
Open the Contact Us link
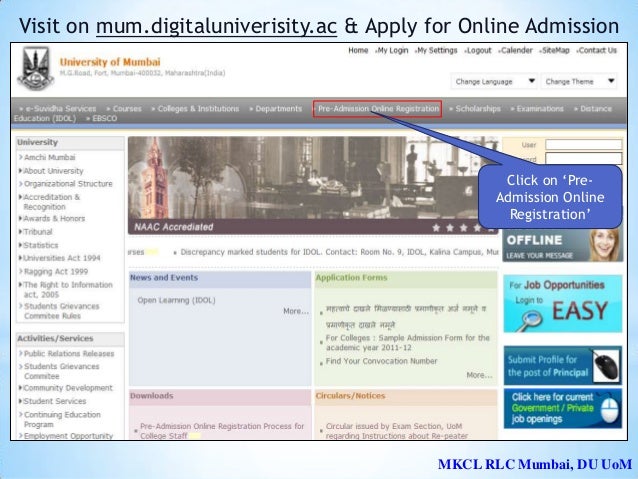(x=598, y=50)
